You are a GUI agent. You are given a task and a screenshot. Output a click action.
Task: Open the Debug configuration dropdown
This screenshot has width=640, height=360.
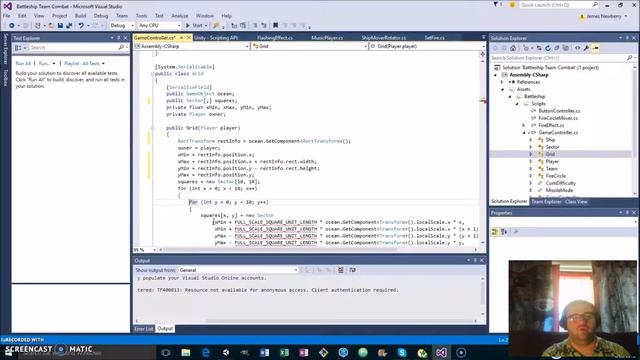[x=122, y=25]
